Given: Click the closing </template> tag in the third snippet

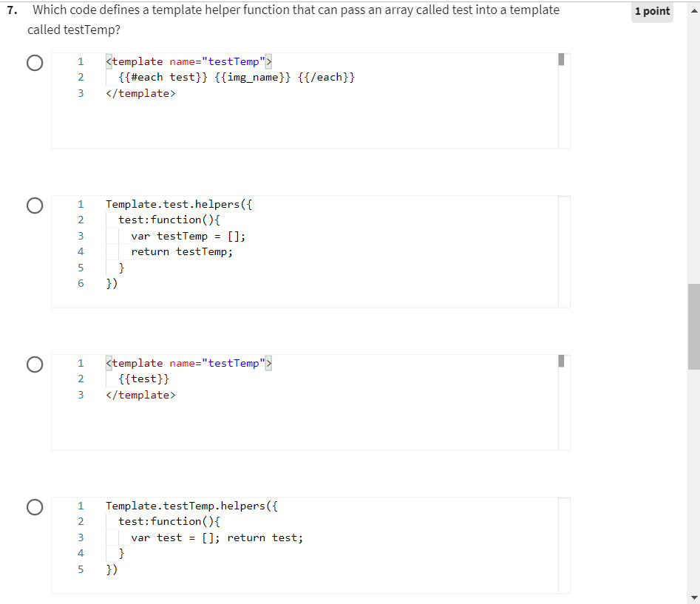Looking at the screenshot, I should [x=140, y=394].
